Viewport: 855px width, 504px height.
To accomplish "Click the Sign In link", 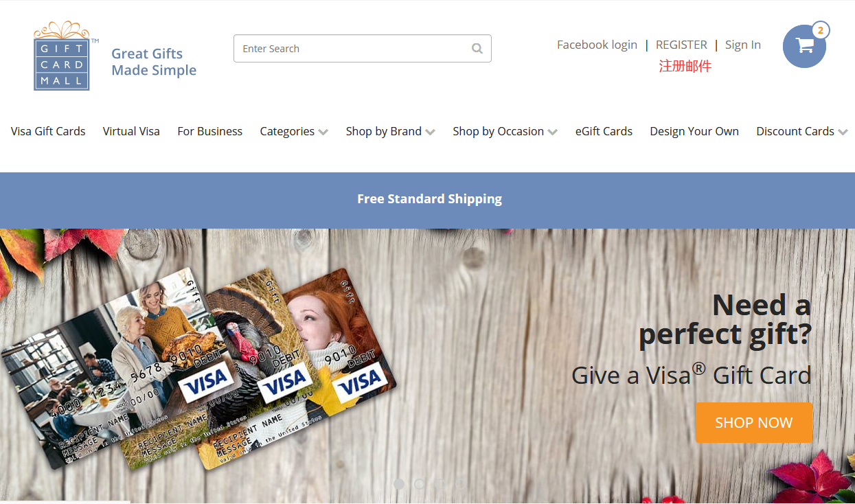I will (743, 45).
